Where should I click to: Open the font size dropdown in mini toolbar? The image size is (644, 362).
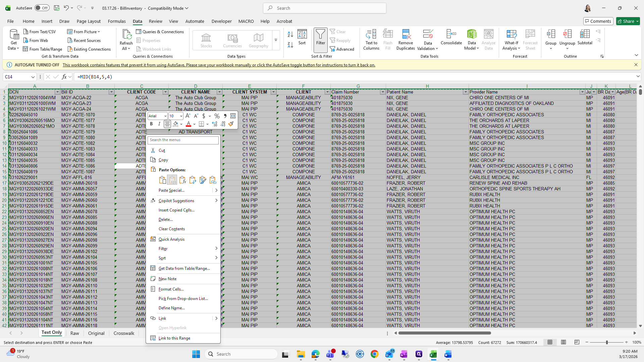181,116
